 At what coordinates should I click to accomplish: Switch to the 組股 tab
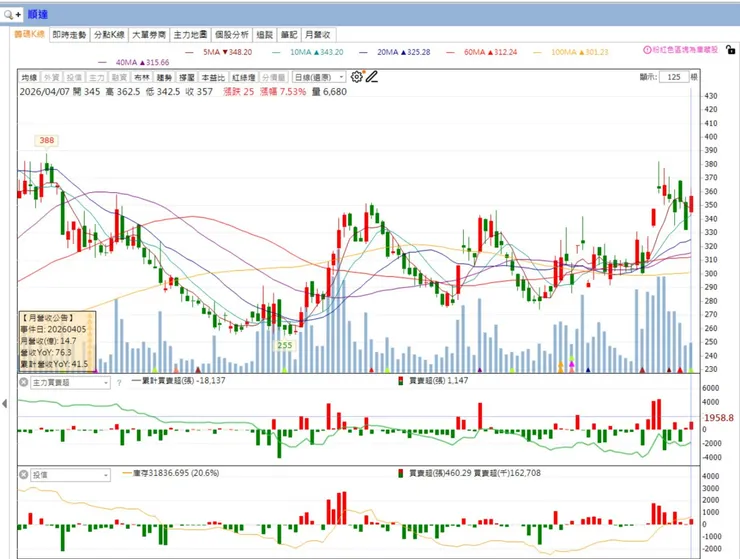click(x=265, y=34)
